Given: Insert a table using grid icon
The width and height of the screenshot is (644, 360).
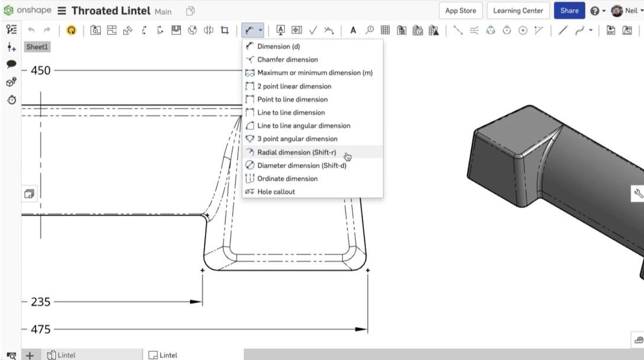Looking at the screenshot, I should click(385, 30).
